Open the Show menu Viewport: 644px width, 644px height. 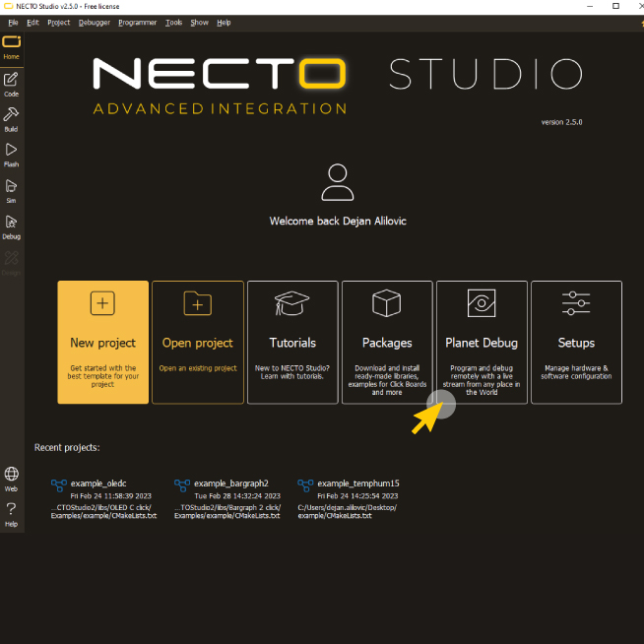coord(200,23)
